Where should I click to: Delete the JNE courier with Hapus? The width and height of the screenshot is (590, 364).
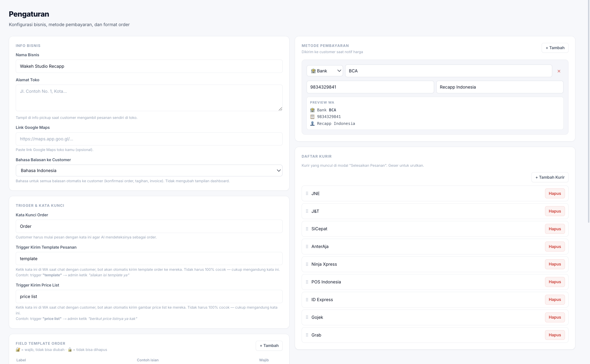click(x=555, y=193)
